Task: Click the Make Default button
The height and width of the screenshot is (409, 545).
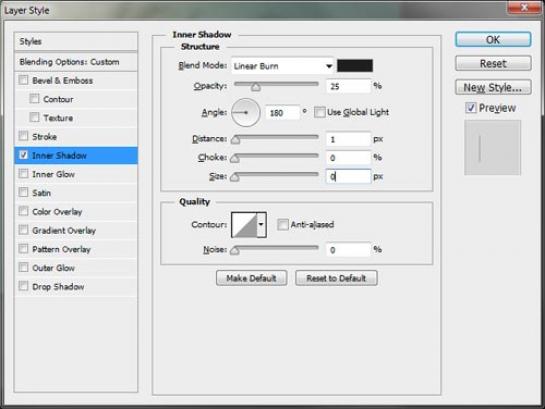Action: [x=251, y=278]
